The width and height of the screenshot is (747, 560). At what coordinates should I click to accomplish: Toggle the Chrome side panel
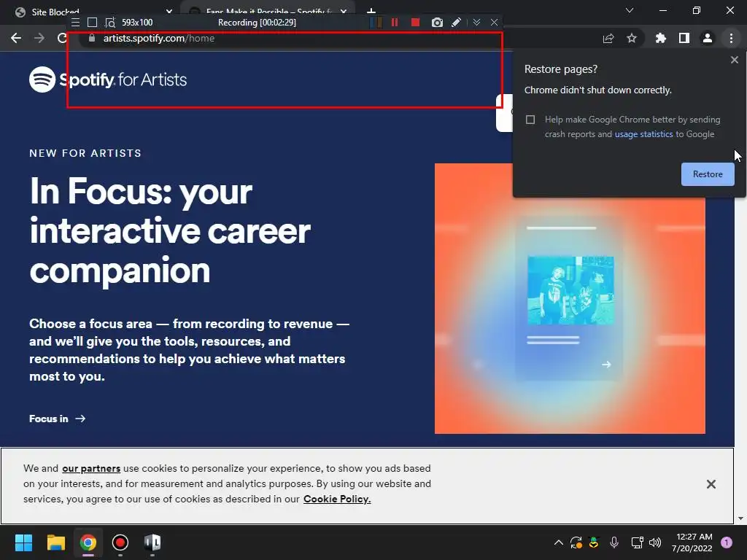coord(684,38)
